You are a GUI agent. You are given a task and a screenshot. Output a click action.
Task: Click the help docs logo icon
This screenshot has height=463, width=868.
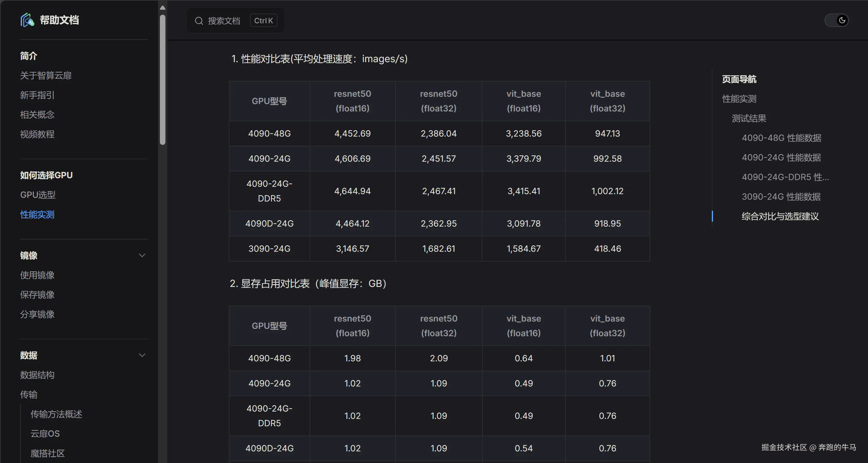(27, 20)
